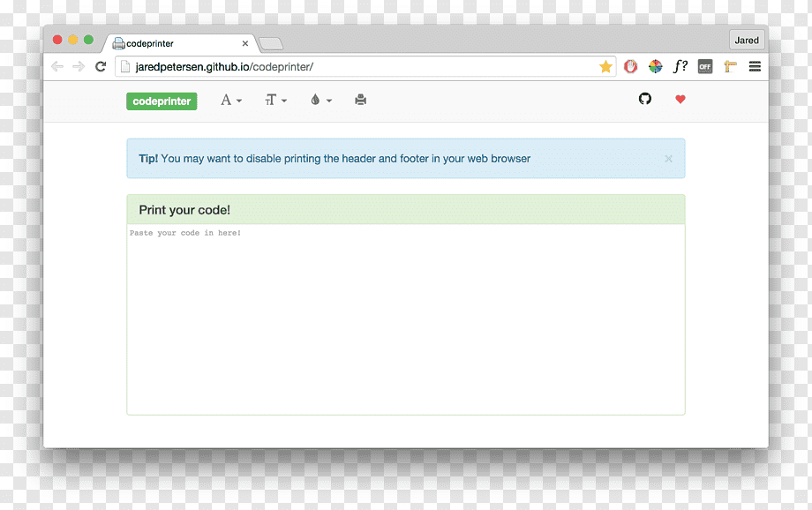The image size is (812, 510).
Task: Click the page info icon beside URL
Action: 124,66
